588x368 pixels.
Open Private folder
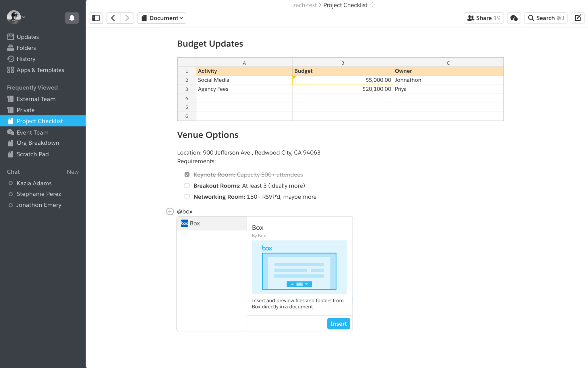click(43, 110)
